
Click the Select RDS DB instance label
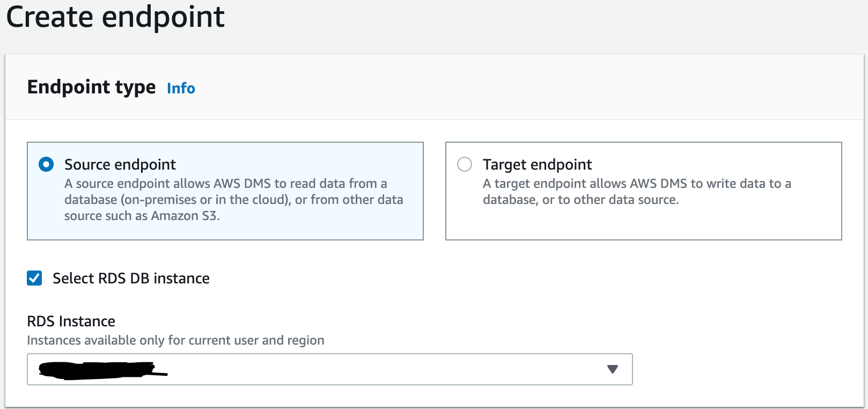[x=131, y=278]
